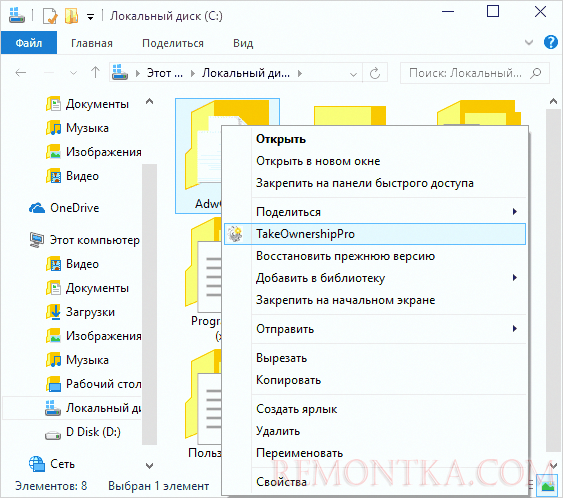Viewport: 563px width, 498px height.
Task: Expand the chevron after Локальный ди... breadcrumb
Action: click(300, 73)
